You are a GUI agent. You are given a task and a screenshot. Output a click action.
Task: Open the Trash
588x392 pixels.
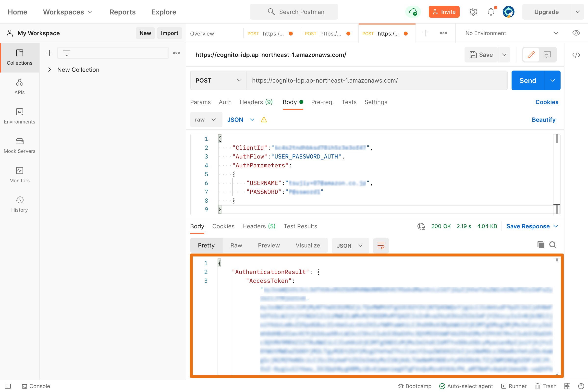[546, 386]
